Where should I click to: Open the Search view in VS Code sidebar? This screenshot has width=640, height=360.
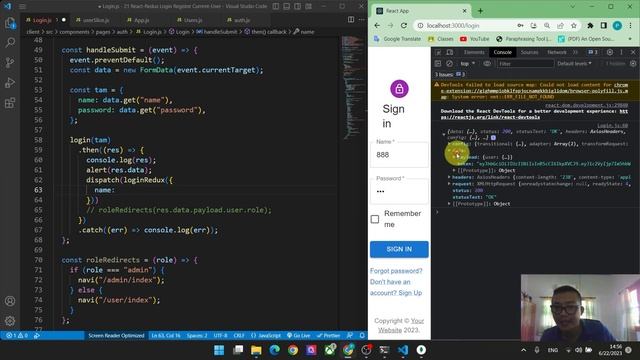click(x=10, y=42)
